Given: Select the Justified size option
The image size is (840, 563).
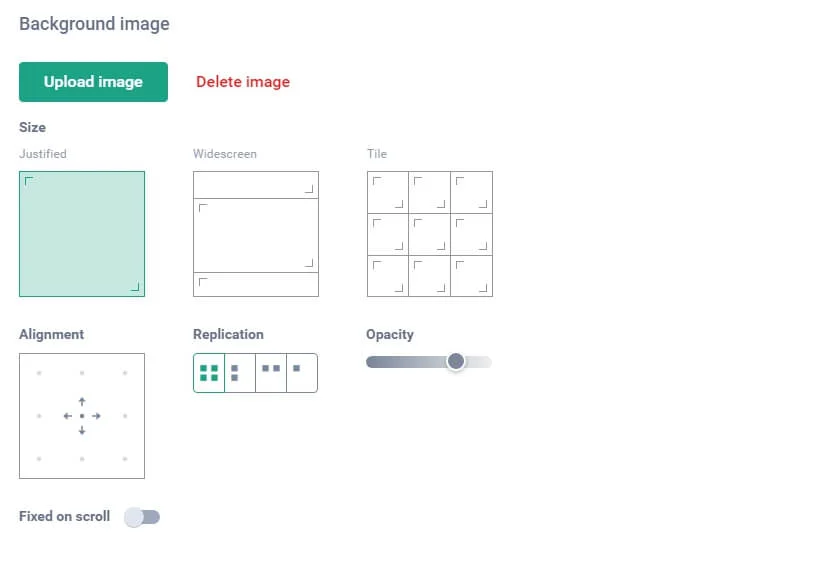Looking at the screenshot, I should pos(82,234).
